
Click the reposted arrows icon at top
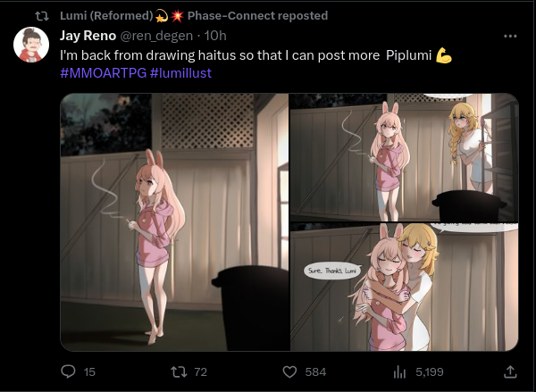coord(41,16)
